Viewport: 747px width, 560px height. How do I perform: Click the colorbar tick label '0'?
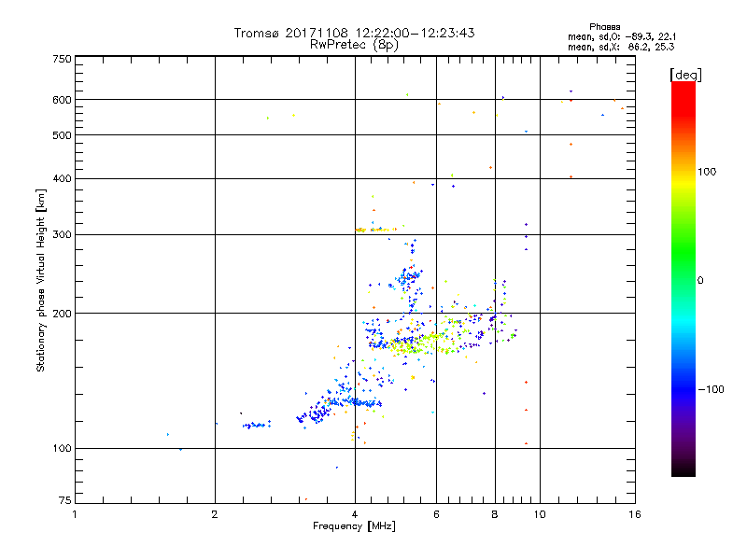pos(700,281)
